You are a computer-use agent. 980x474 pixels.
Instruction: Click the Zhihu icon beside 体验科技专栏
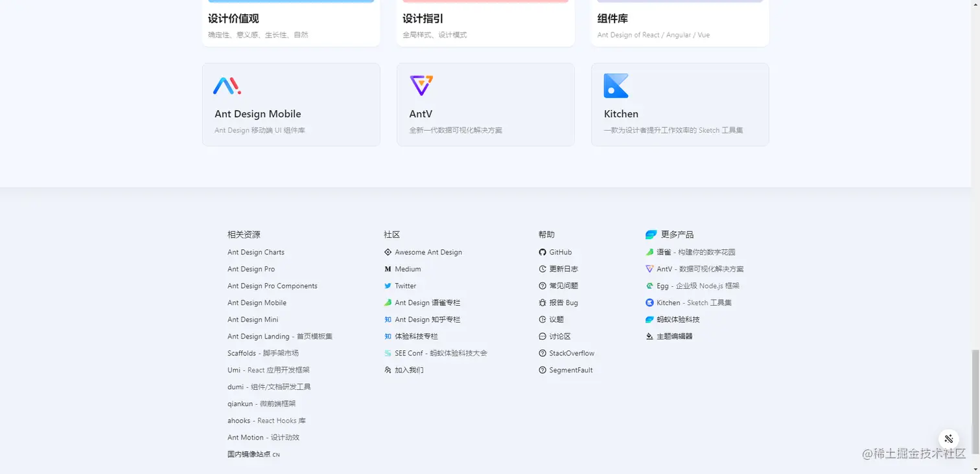tap(388, 336)
